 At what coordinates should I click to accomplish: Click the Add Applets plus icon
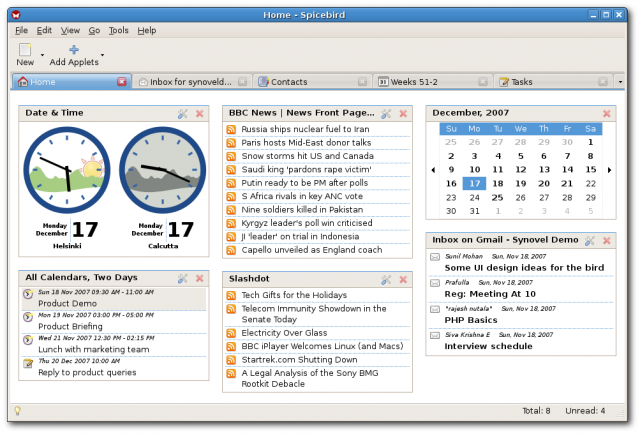(74, 50)
